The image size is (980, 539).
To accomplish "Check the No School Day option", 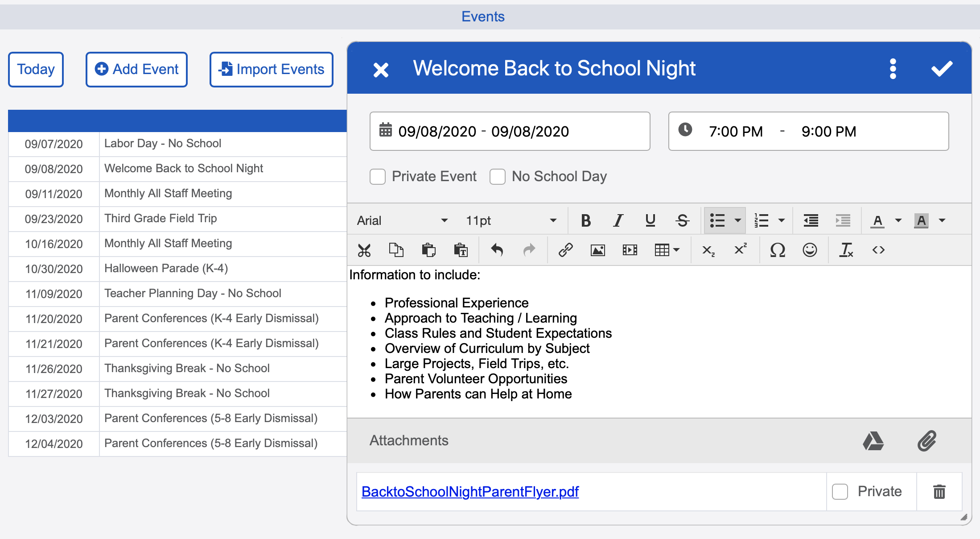I will 498,176.
